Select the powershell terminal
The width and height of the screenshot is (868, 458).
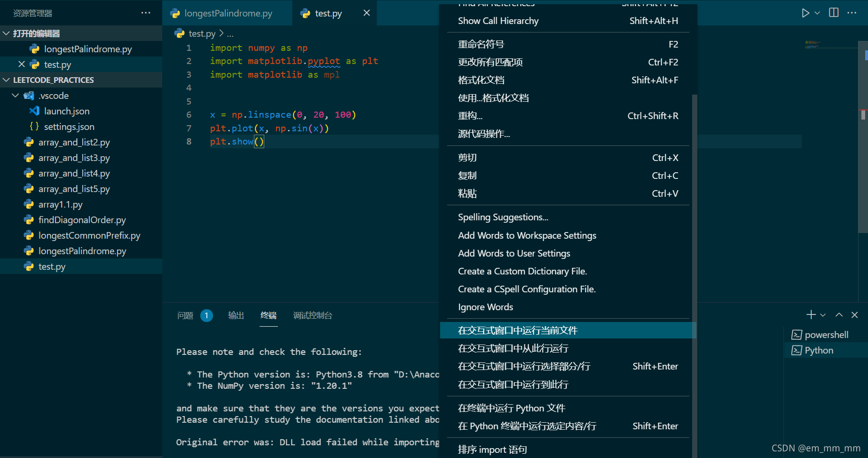coord(826,335)
